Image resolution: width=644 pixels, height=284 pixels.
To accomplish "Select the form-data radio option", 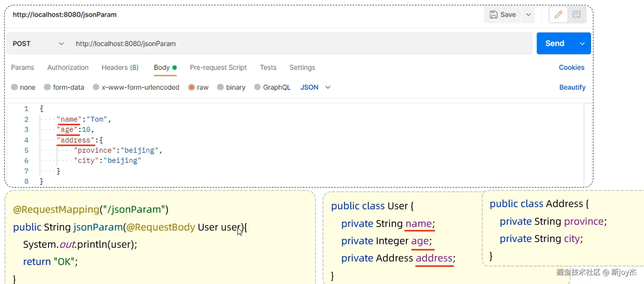I will [x=47, y=87].
